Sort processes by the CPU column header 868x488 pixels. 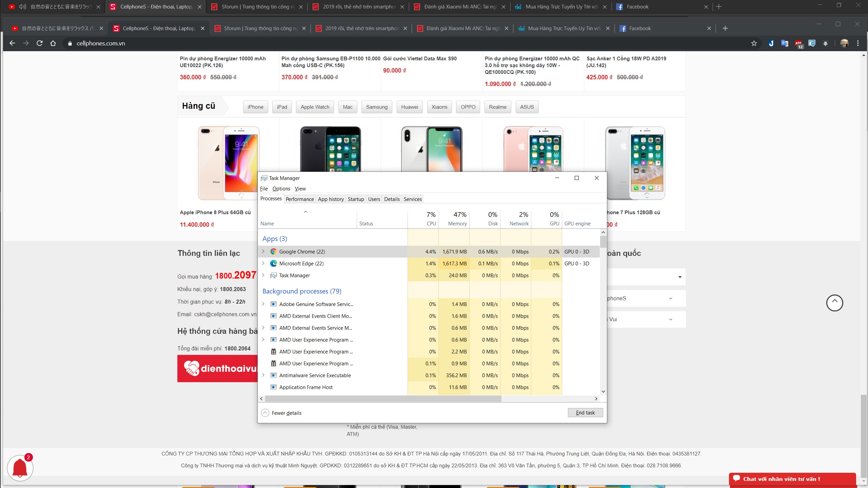(x=423, y=219)
